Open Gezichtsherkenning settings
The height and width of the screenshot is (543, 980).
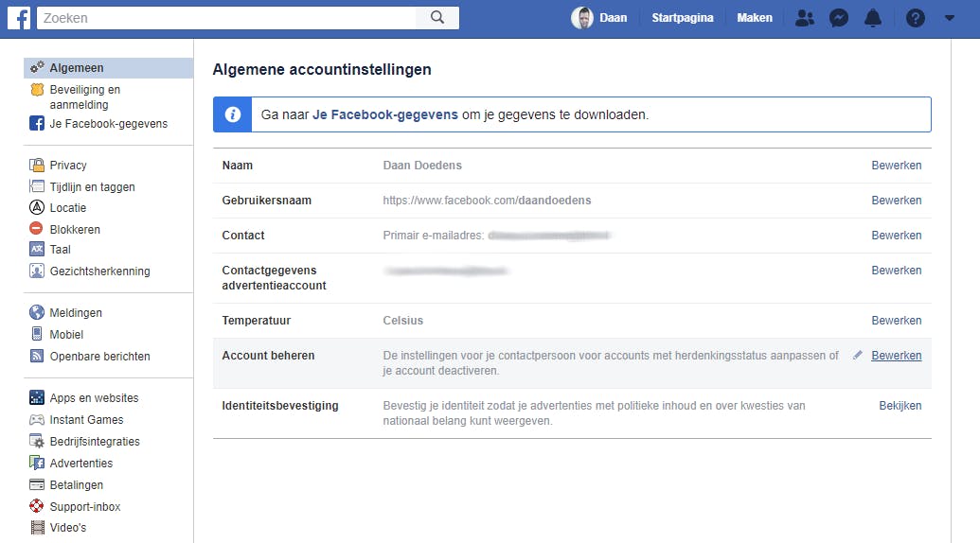[x=99, y=271]
